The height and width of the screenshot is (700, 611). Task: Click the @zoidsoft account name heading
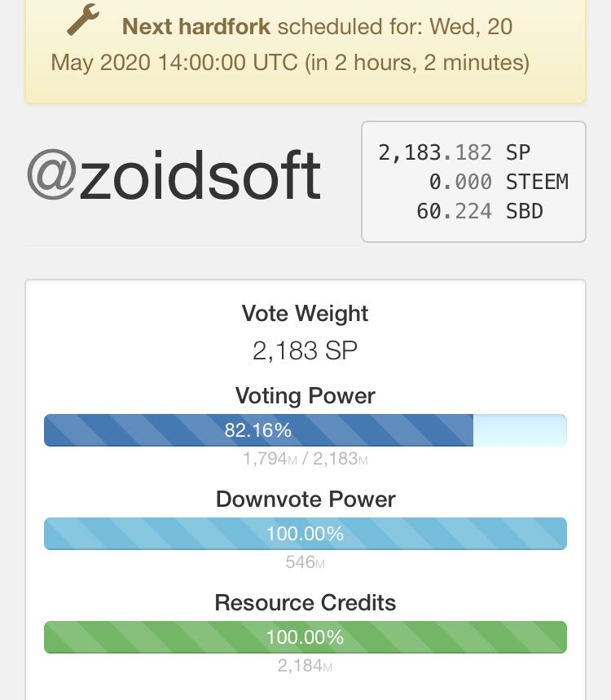click(174, 175)
